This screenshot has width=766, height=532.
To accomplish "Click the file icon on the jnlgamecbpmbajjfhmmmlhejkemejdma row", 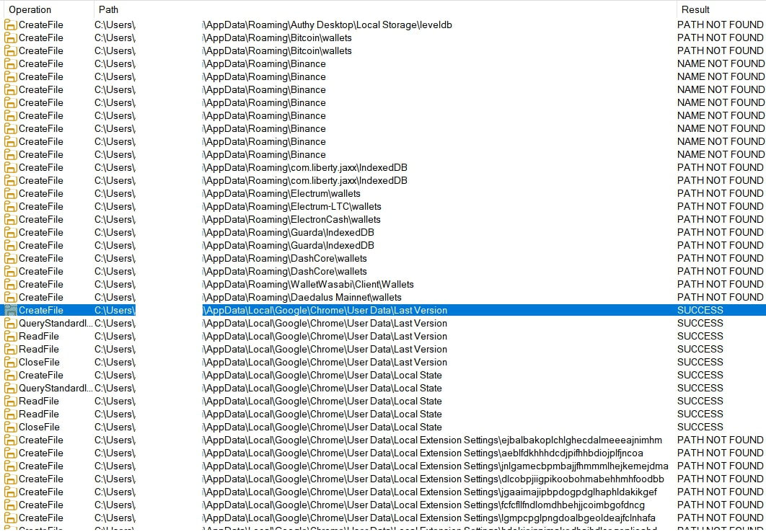I will pos(11,466).
